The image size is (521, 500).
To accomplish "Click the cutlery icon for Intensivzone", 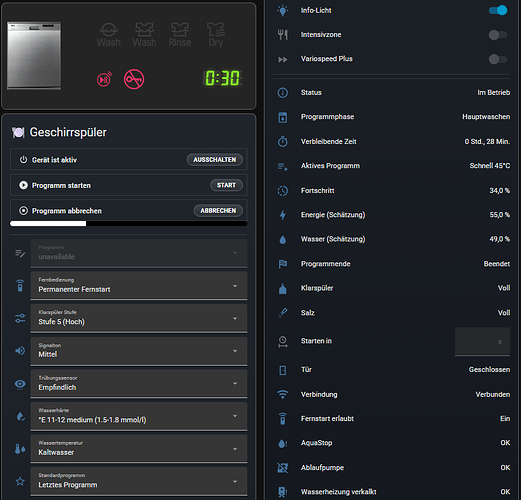I will pyautogui.click(x=283, y=35).
